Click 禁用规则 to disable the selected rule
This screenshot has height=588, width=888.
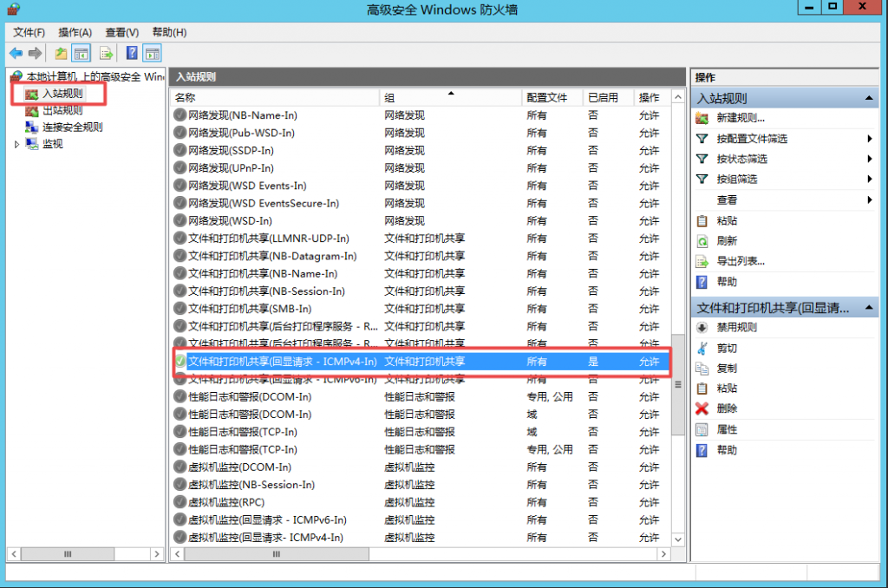coord(736,327)
